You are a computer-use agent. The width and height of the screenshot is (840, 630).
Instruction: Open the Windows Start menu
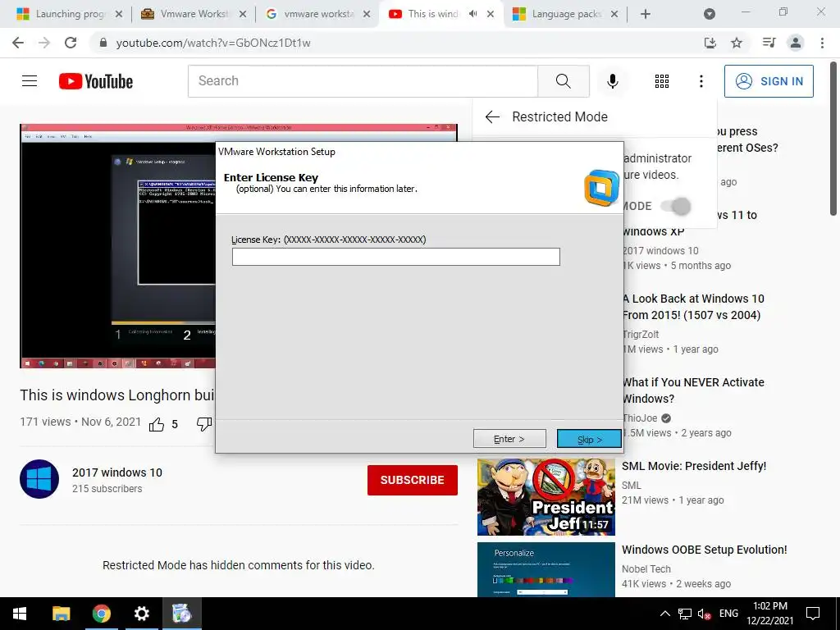[x=20, y=614]
